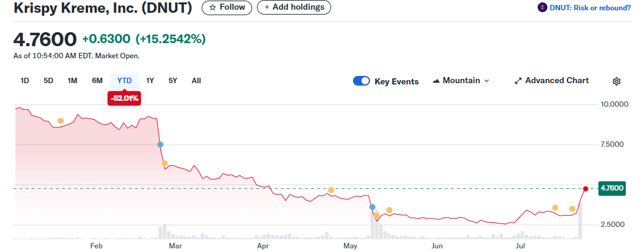Image resolution: width=644 pixels, height=252 pixels.
Task: Select the 1D range tab
Action: (x=25, y=80)
